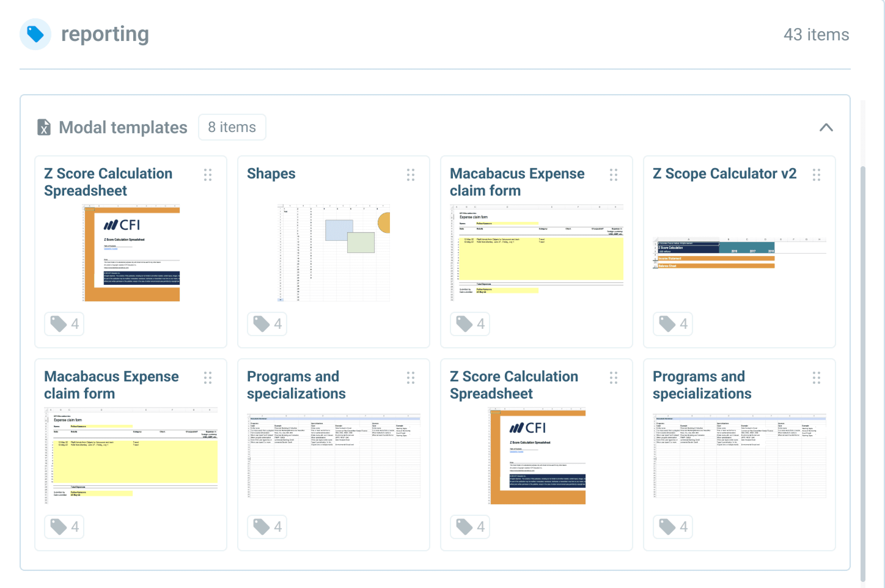The height and width of the screenshot is (588, 885).
Task: Open tag badge on bottom Macabacus Expense card
Action: 64,527
